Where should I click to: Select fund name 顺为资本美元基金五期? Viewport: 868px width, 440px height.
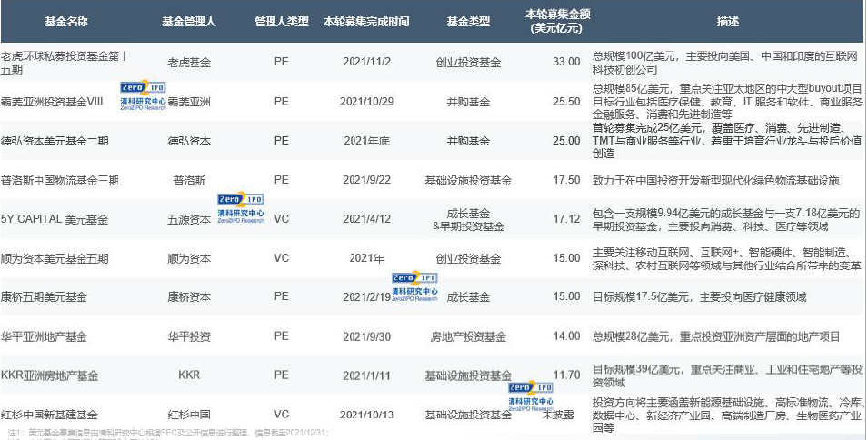click(x=55, y=258)
